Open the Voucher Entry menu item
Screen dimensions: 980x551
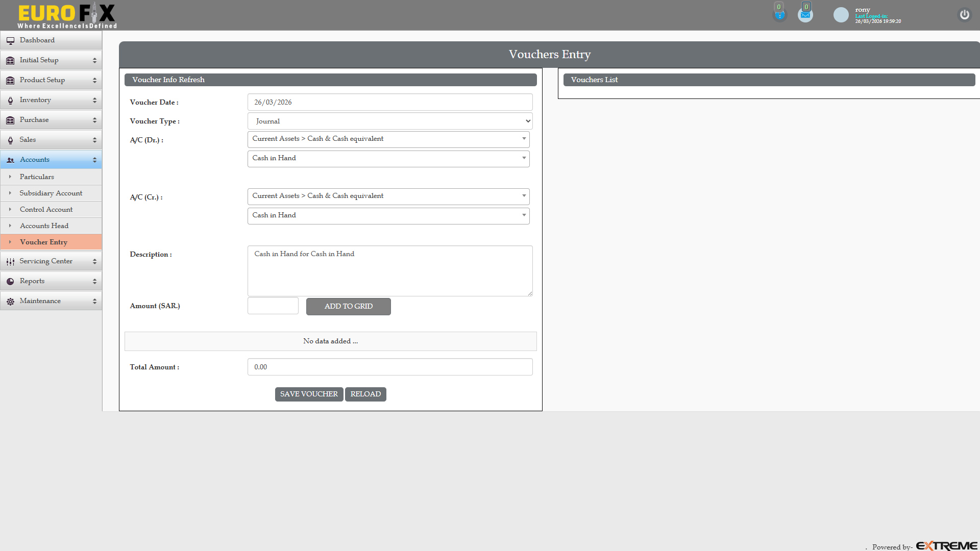(43, 242)
